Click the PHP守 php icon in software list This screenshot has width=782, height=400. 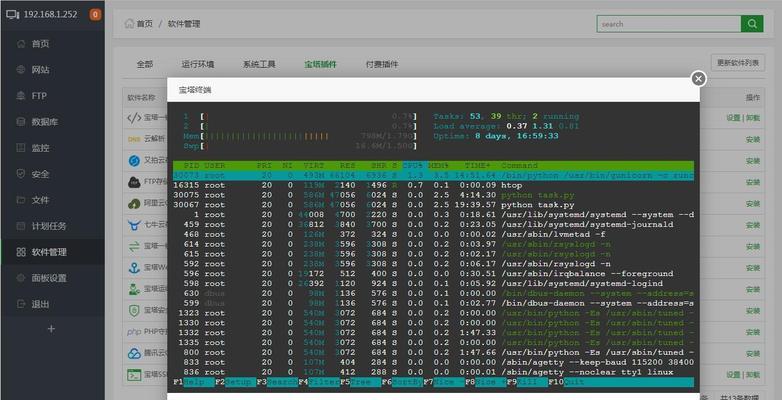134,332
